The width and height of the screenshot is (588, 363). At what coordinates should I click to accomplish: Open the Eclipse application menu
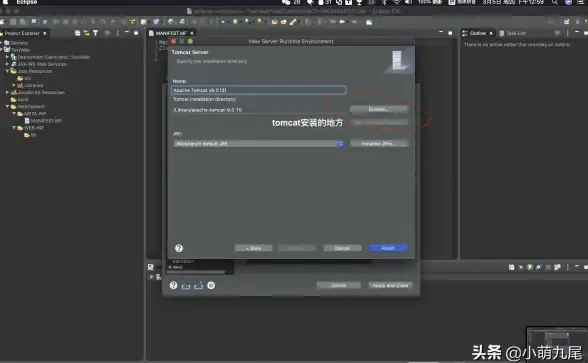(27, 2)
